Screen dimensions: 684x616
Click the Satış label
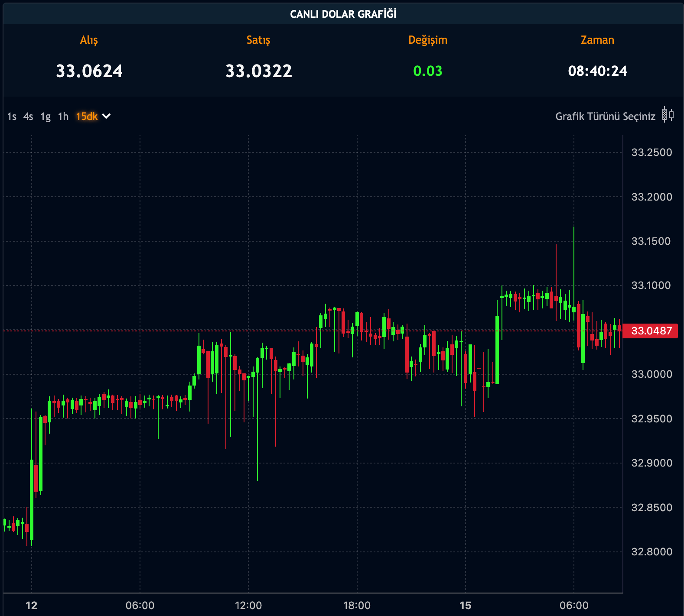click(258, 40)
